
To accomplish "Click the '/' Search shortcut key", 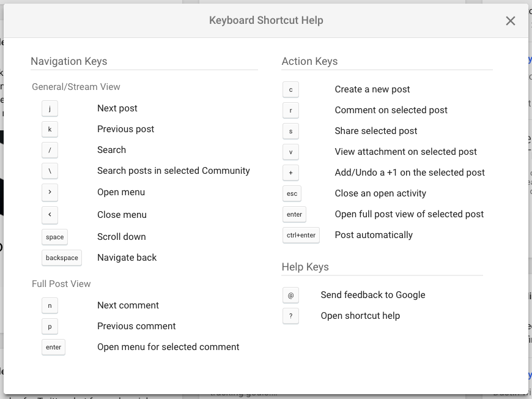I will click(x=50, y=150).
